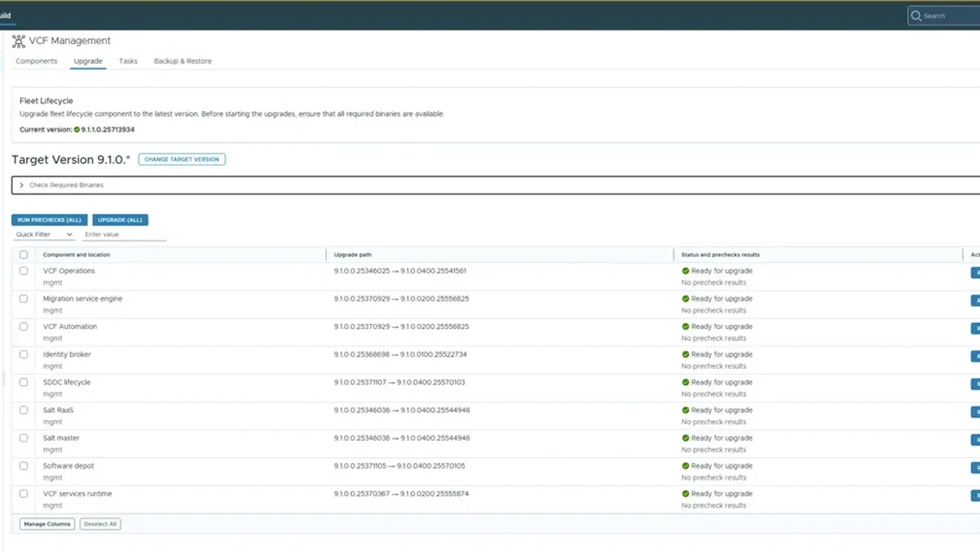Open the Backup & Restore tab

pos(183,61)
